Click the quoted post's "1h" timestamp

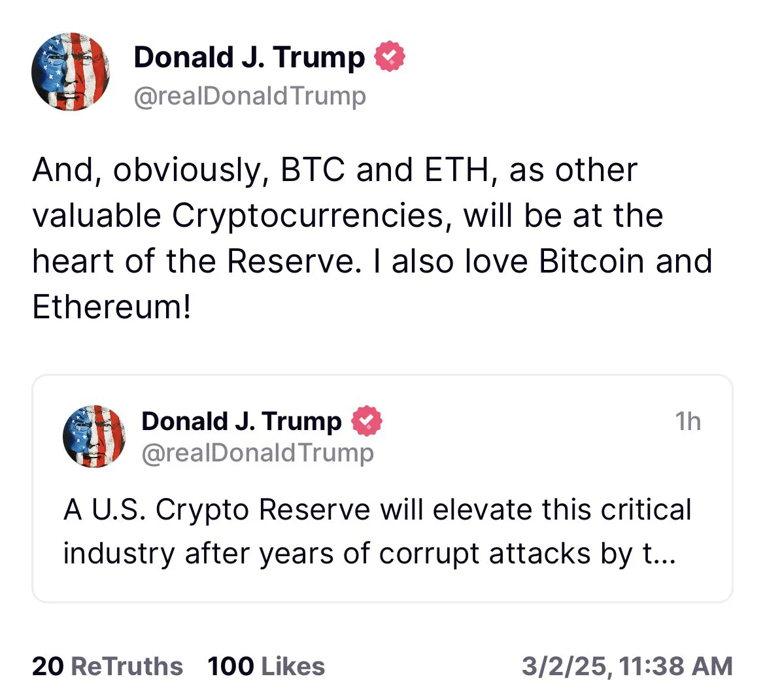click(x=688, y=422)
